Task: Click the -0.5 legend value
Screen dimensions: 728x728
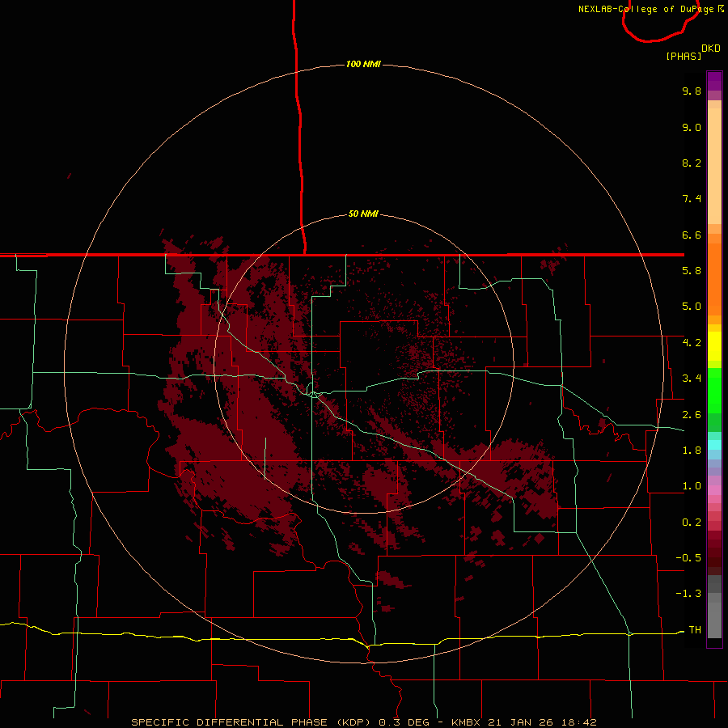Action: pyautogui.click(x=688, y=558)
